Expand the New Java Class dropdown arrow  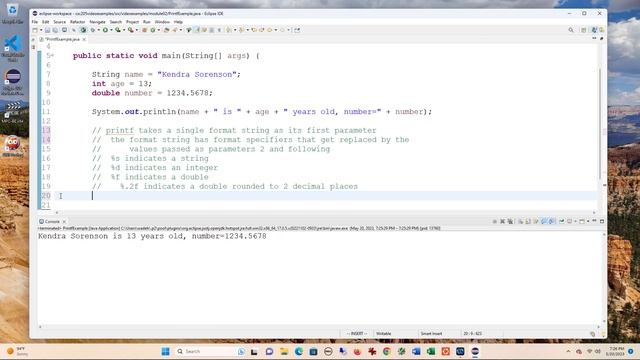coord(159,30)
